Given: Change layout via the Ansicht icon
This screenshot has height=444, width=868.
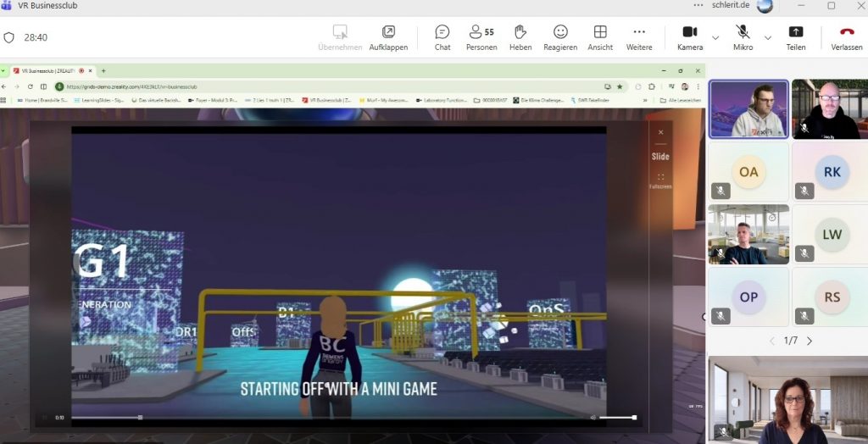Looking at the screenshot, I should pos(600,36).
